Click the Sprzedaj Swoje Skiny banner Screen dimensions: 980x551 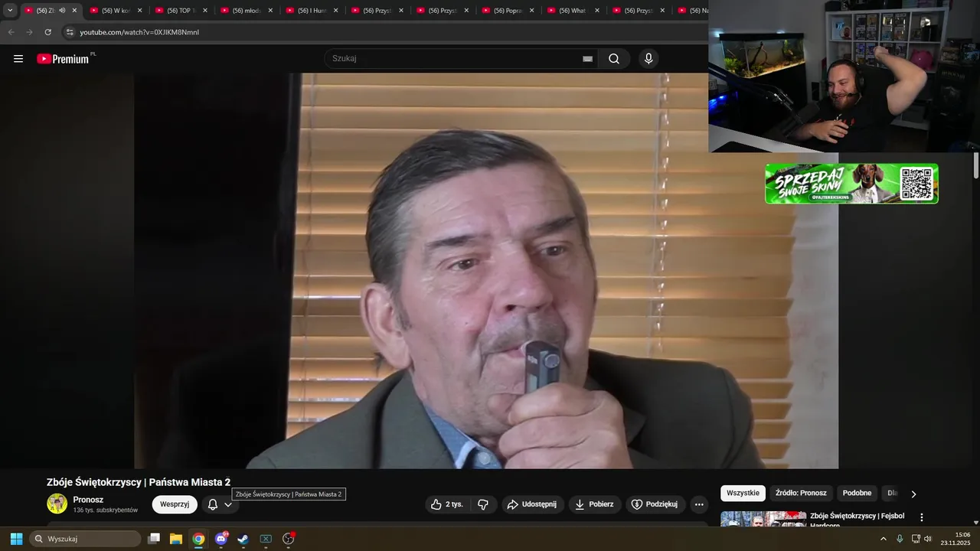[x=851, y=184]
